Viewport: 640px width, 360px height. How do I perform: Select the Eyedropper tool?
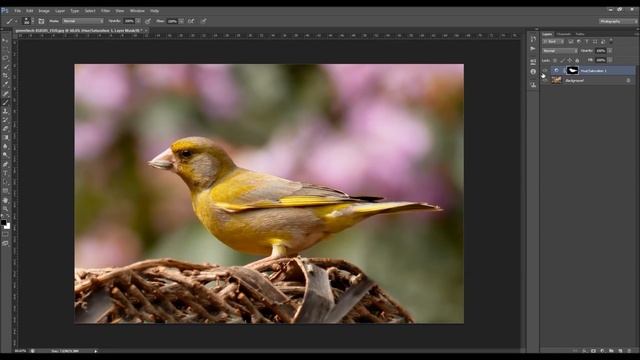point(5,84)
